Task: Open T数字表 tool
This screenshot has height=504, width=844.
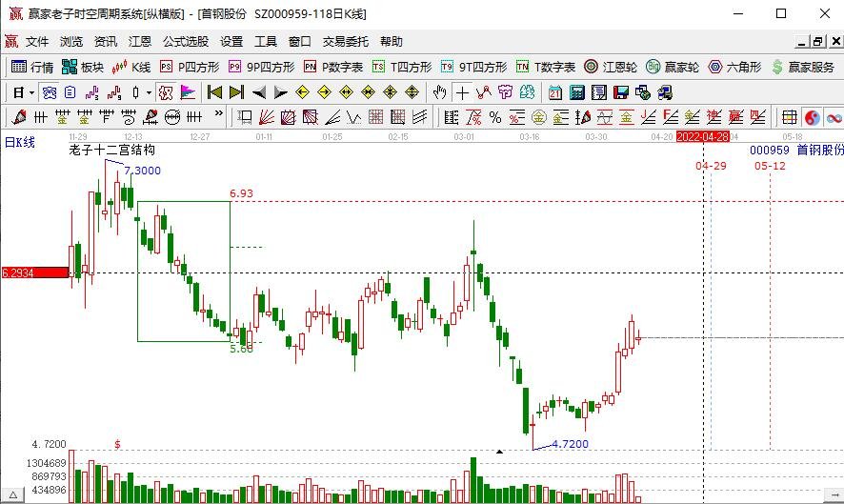Action: click(x=546, y=67)
